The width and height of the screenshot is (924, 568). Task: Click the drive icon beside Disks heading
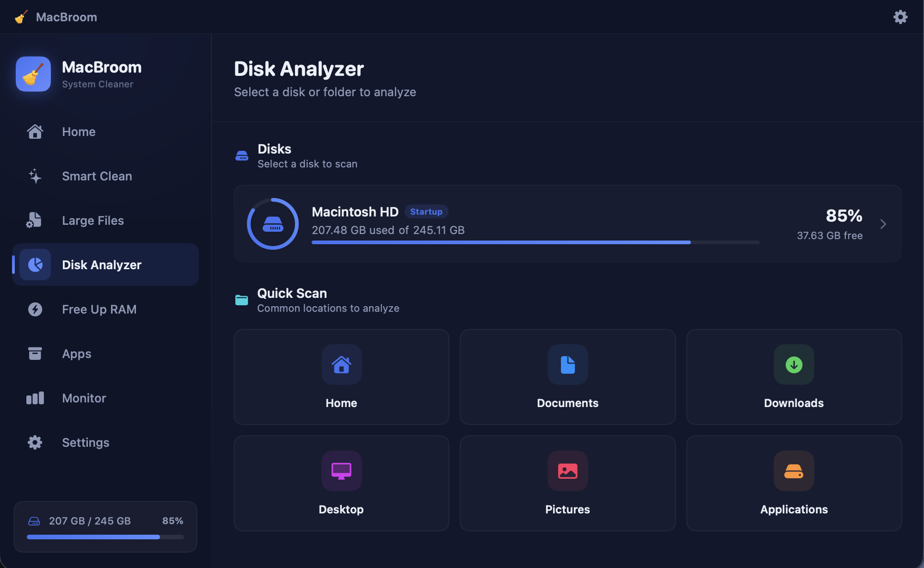242,156
